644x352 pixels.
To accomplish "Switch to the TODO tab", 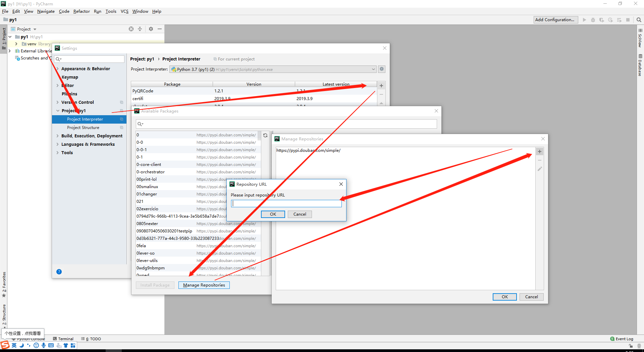I will pos(91,339).
